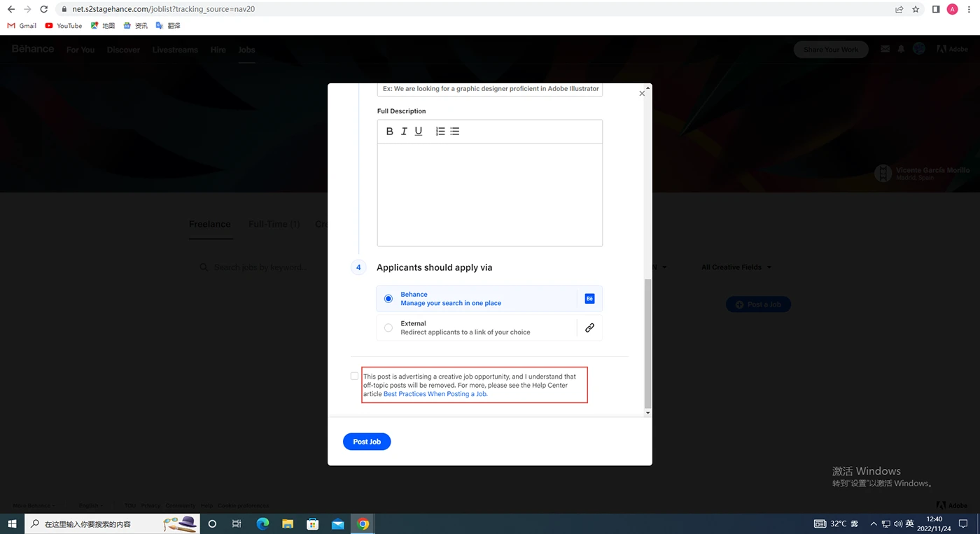Viewport: 980px width, 534px height.
Task: Bookmark this page with star icon
Action: point(916,9)
